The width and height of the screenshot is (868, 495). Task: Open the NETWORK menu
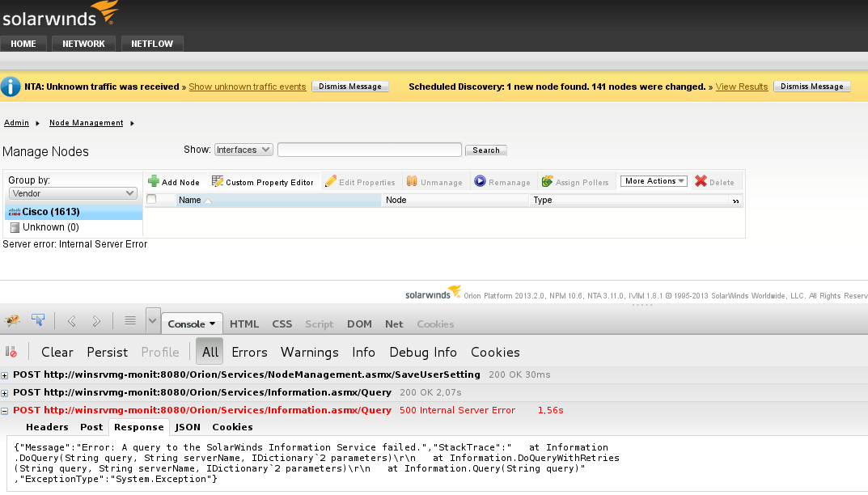tap(83, 44)
